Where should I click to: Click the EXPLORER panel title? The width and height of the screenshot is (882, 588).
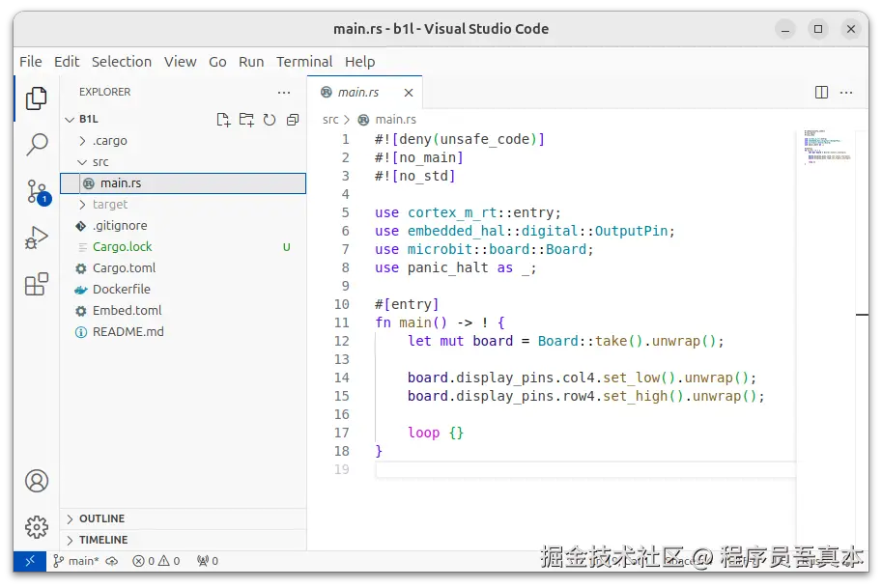tap(104, 92)
